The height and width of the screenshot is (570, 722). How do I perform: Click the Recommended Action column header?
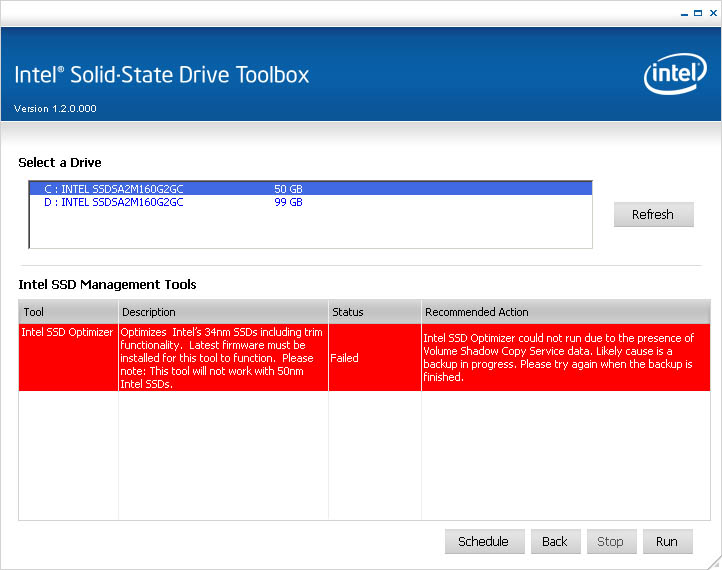click(566, 312)
